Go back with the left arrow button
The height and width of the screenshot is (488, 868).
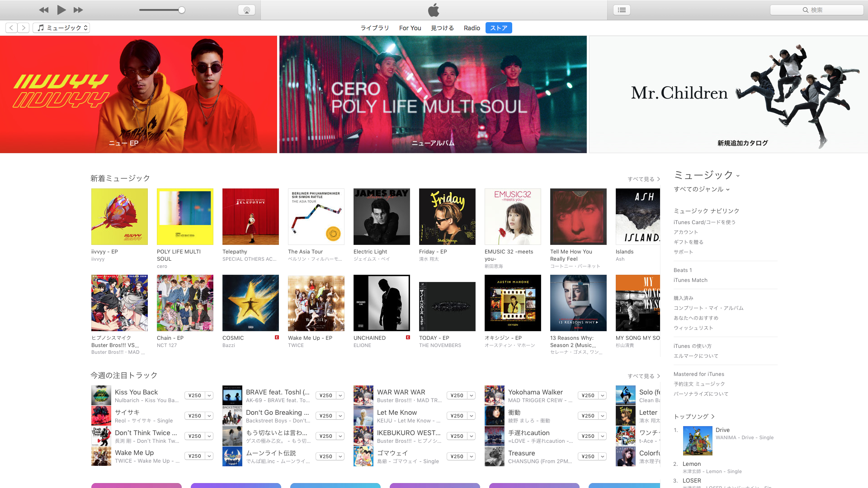(11, 28)
